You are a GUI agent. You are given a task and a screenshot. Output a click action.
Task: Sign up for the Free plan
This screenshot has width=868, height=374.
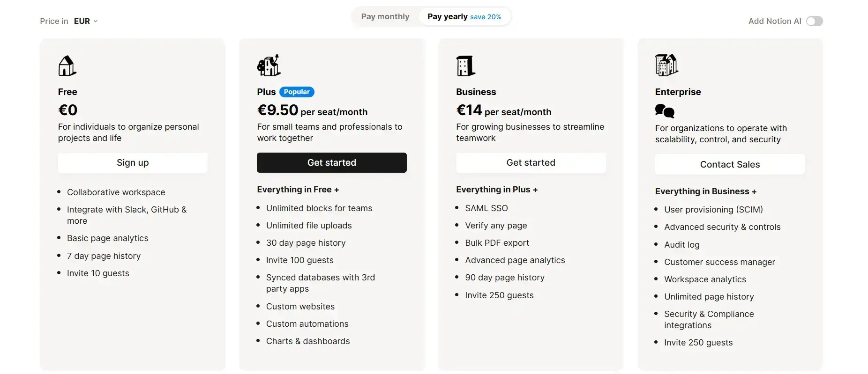point(133,162)
